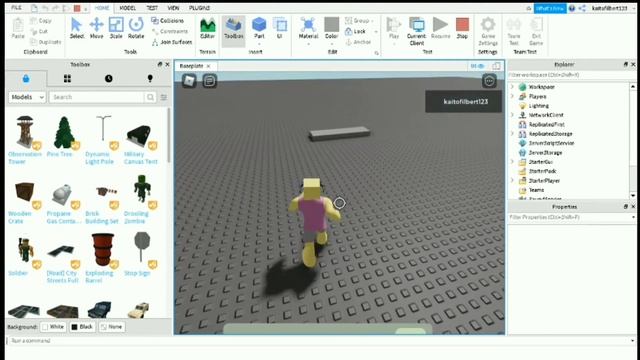
Task: Expand the StarterPlayer node
Action: [513, 180]
